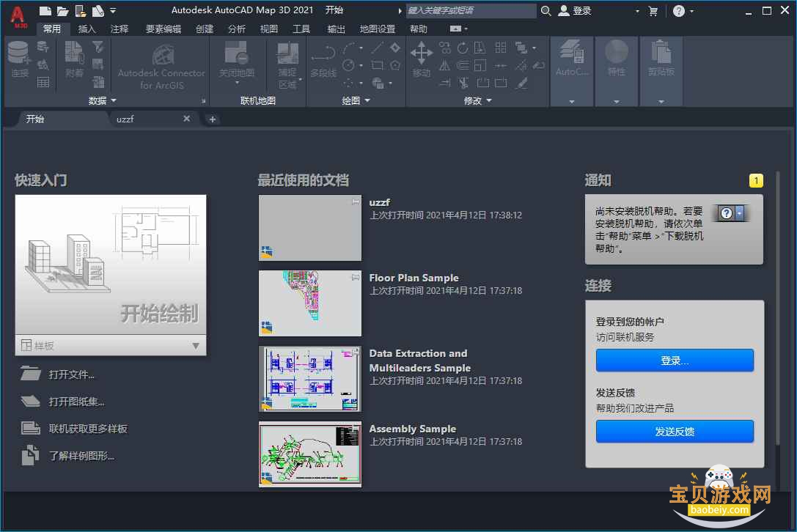Switch to the 注释 ribbon tab

120,29
